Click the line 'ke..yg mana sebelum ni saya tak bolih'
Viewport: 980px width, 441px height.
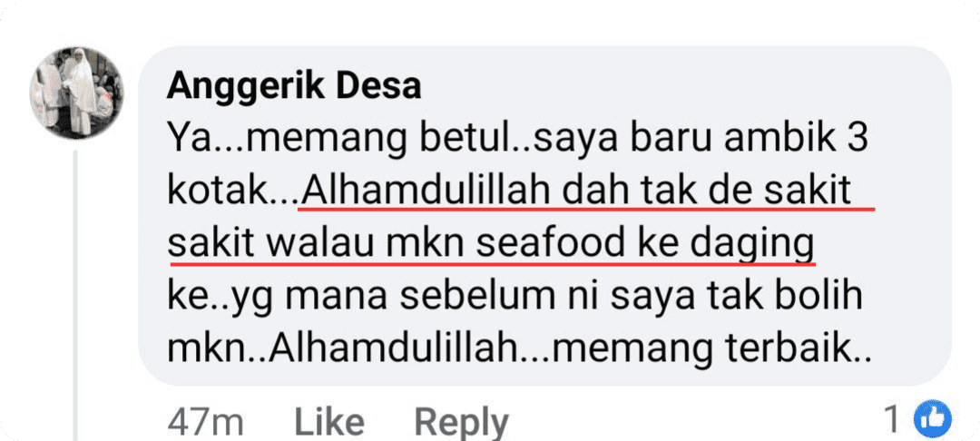coord(515,299)
